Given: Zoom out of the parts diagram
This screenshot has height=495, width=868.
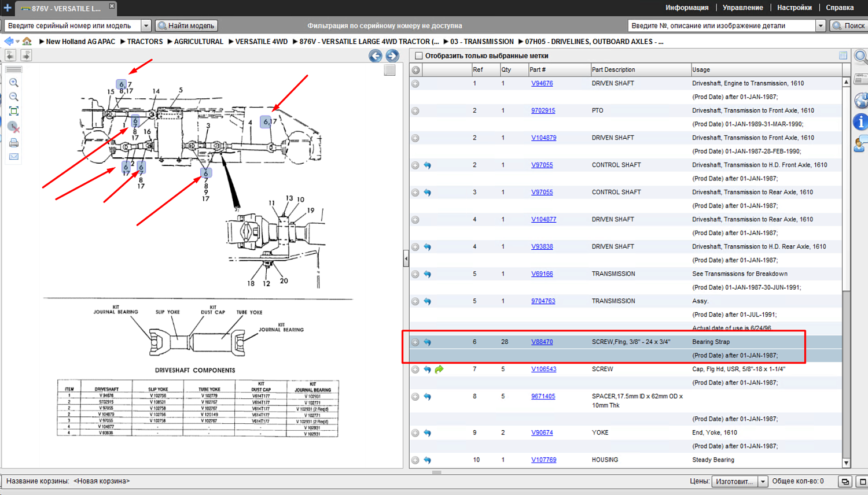Looking at the screenshot, I should [14, 97].
